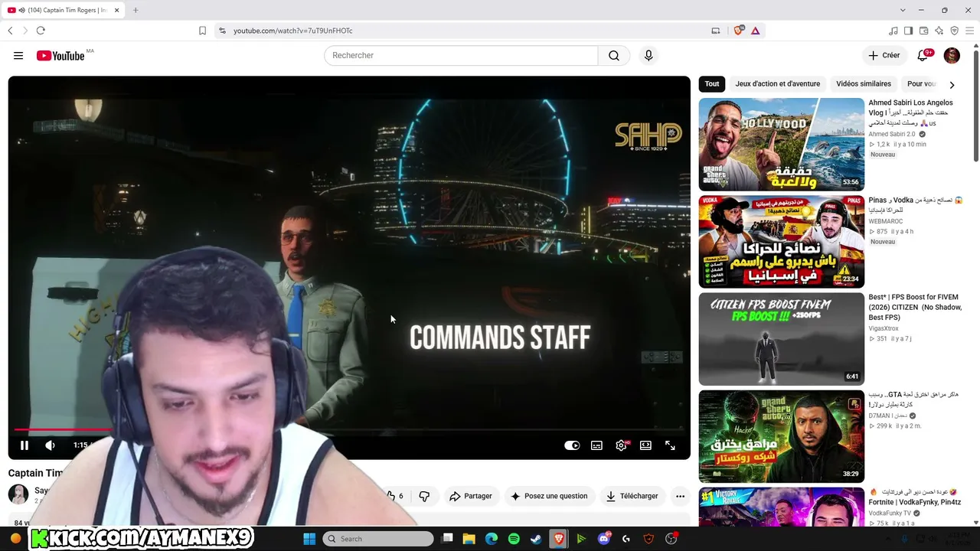The height and width of the screenshot is (551, 980).
Task: Toggle autoplay switch in the player
Action: (572, 445)
